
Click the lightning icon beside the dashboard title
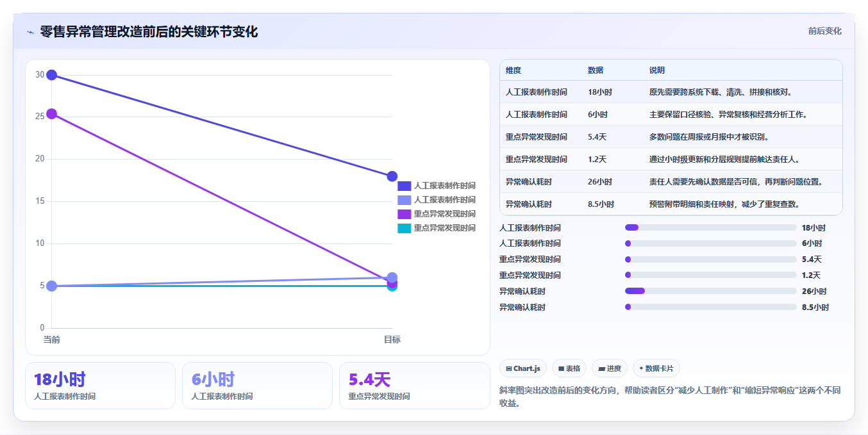(30, 32)
